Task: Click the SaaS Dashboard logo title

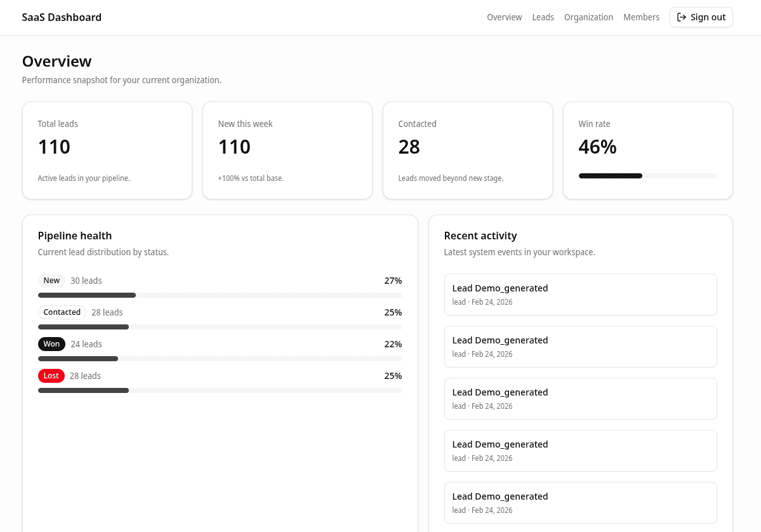Action: [62, 17]
